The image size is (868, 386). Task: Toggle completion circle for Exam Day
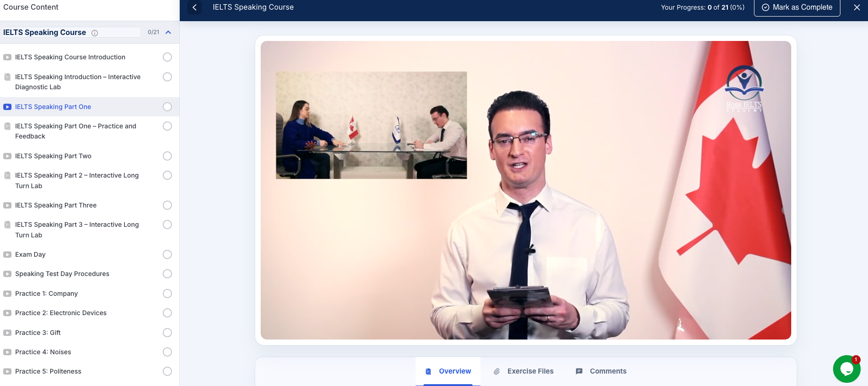pos(167,254)
